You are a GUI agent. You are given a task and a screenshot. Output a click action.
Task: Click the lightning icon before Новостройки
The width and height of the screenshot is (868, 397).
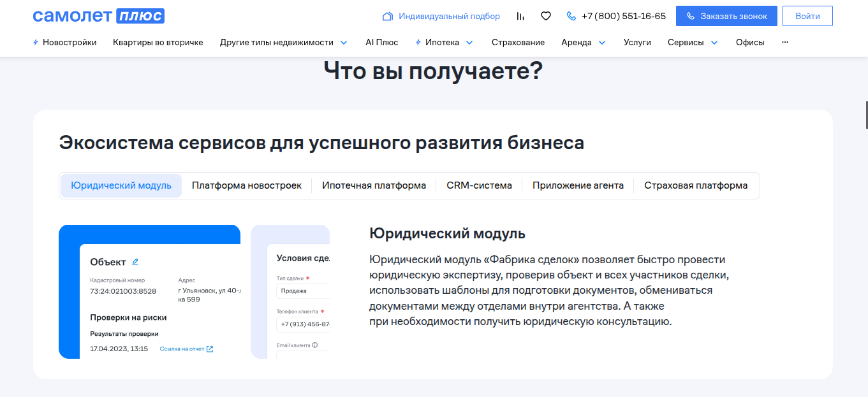[36, 42]
